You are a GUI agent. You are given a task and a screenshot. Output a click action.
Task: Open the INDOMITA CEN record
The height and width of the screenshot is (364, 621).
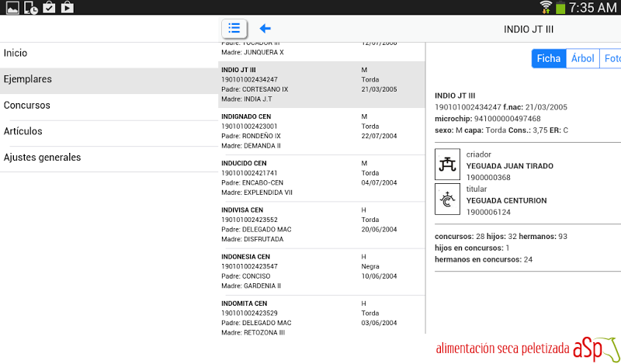coord(321,317)
